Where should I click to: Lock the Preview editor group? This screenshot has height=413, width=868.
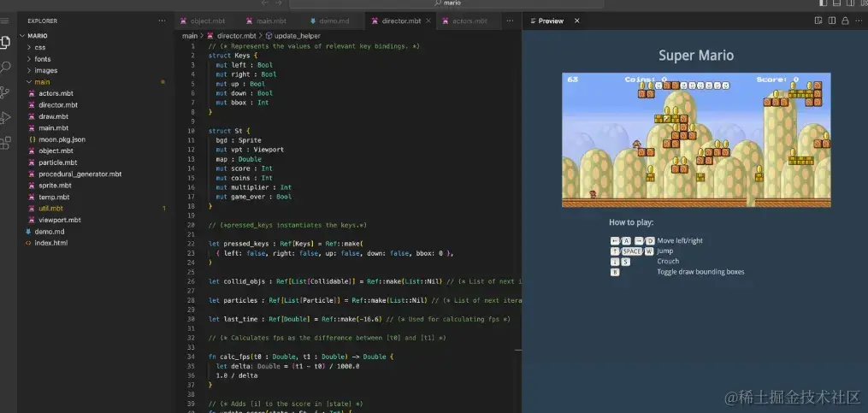845,21
